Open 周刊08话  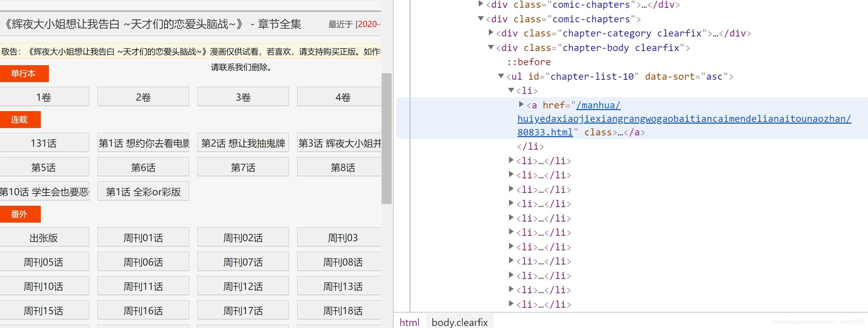[339, 262]
